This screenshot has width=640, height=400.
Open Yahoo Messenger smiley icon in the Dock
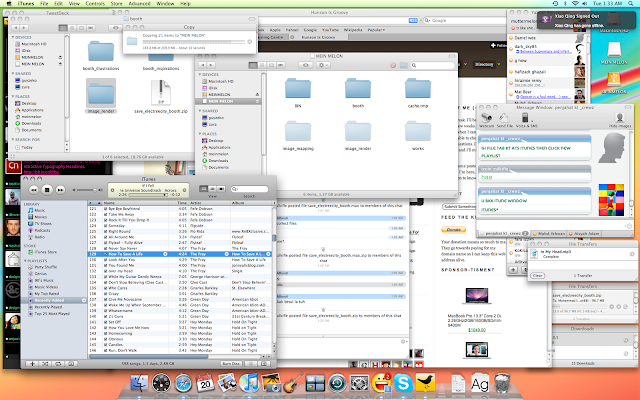coord(381,384)
